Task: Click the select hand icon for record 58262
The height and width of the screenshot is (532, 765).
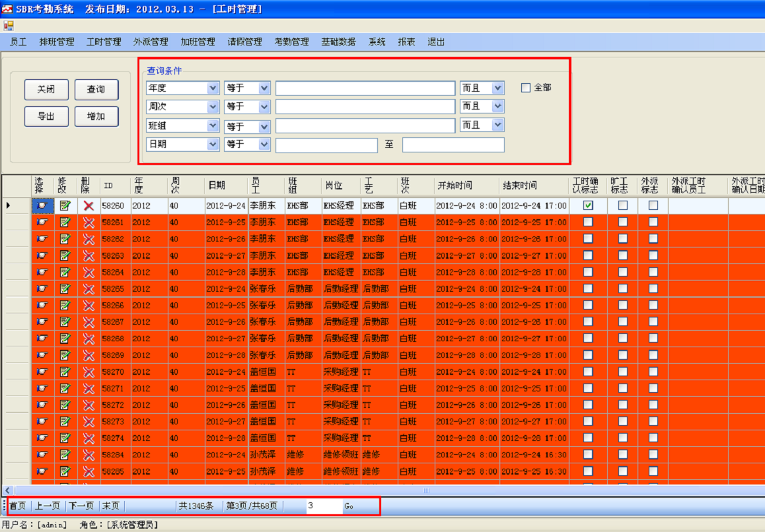Action: coord(43,239)
